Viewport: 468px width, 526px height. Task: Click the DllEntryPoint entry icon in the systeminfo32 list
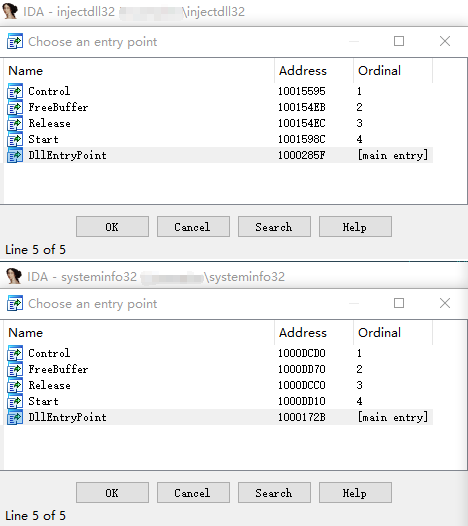pos(15,417)
